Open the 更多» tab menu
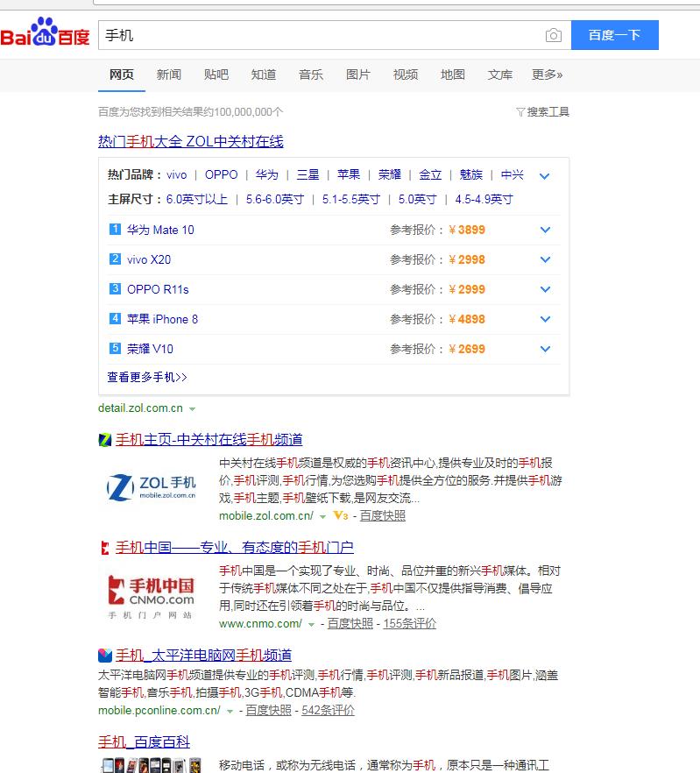This screenshot has width=700, height=773. 548,75
